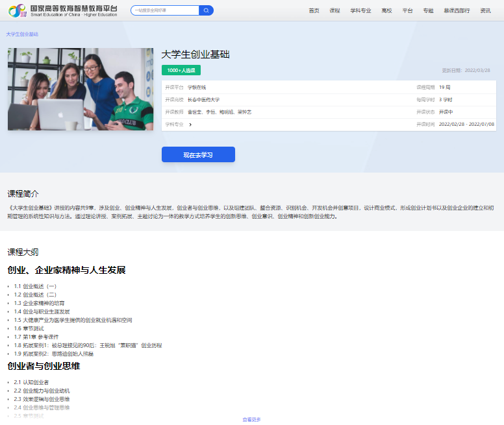Select outline item 1.1 创业概述（一）

tap(35, 286)
